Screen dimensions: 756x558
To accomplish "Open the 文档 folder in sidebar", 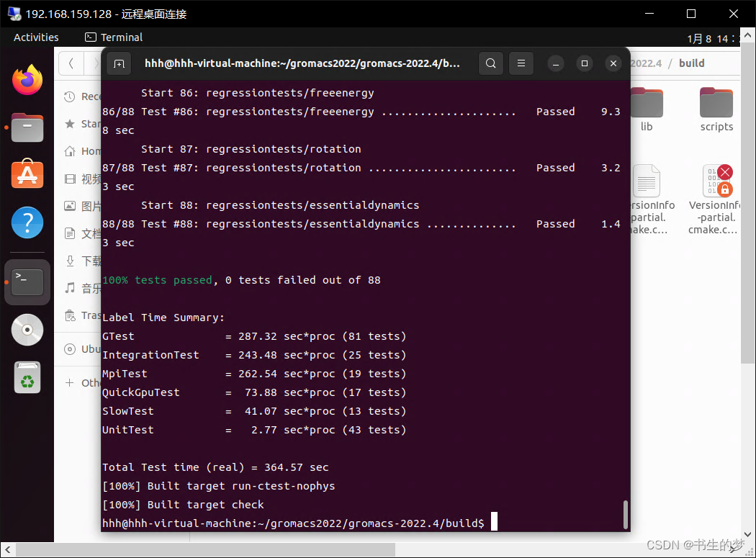I will [83, 234].
